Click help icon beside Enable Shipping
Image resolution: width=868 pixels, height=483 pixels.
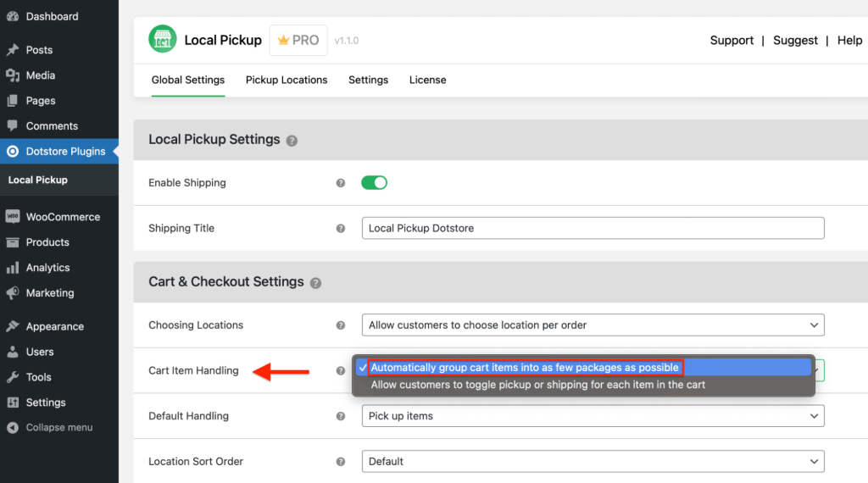(341, 183)
